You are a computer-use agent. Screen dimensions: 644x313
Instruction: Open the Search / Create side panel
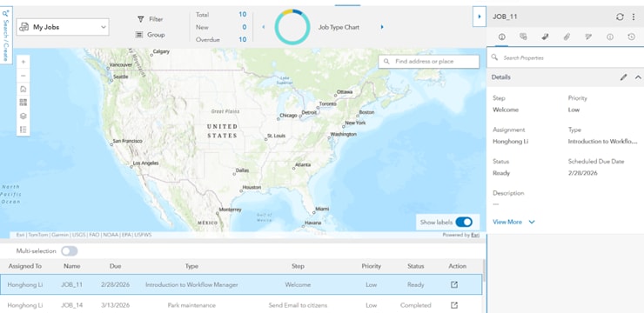click(6, 36)
